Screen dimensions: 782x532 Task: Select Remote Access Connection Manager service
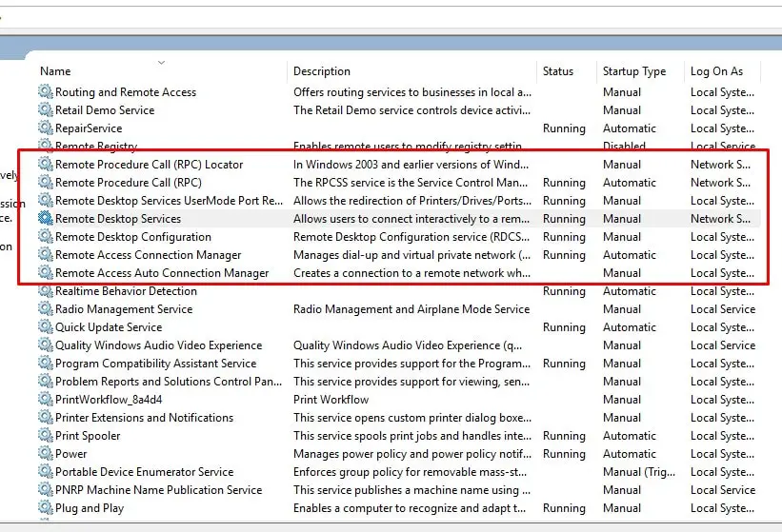(x=149, y=255)
